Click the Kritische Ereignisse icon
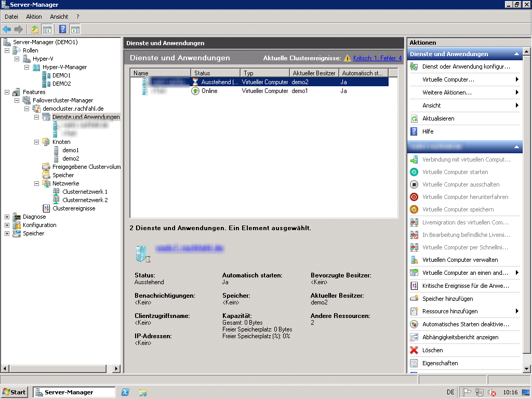The width and height of the screenshot is (532, 399). tap(414, 286)
